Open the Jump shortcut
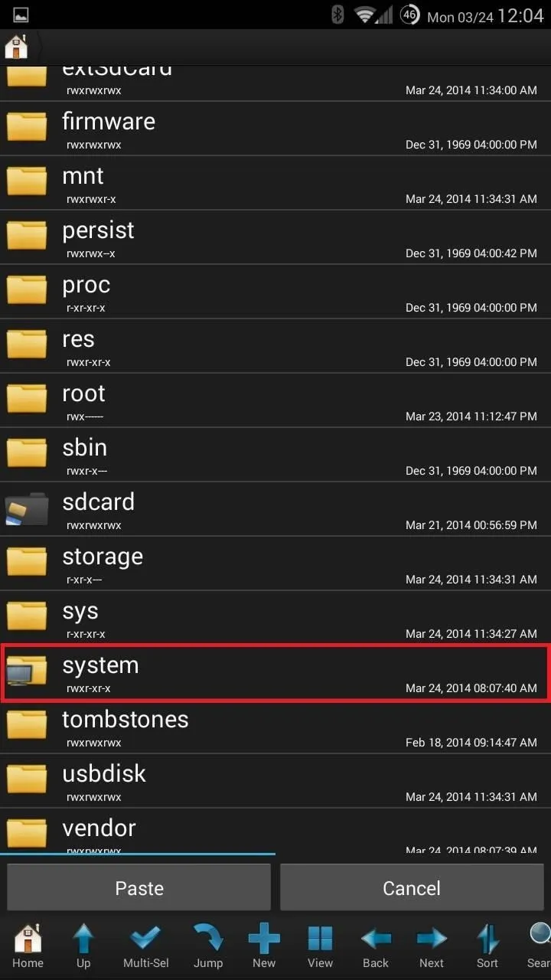 click(208, 946)
